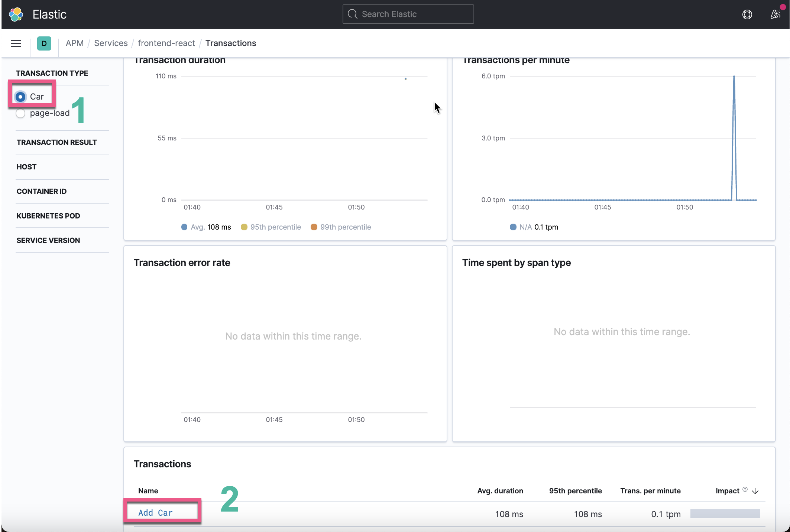Expand the Kubernetes Pod filter
Screen dimensions: 790x532
48,215
